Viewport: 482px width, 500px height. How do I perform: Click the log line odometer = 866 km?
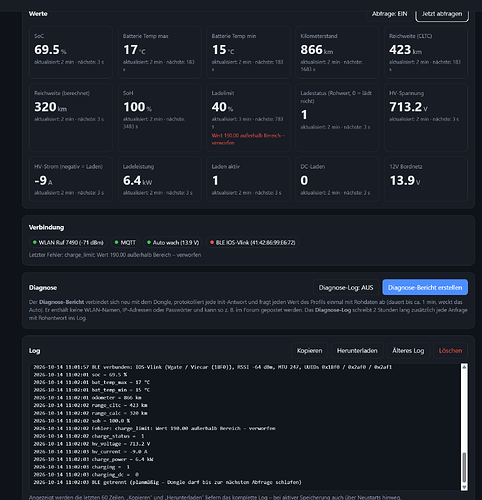point(87,398)
